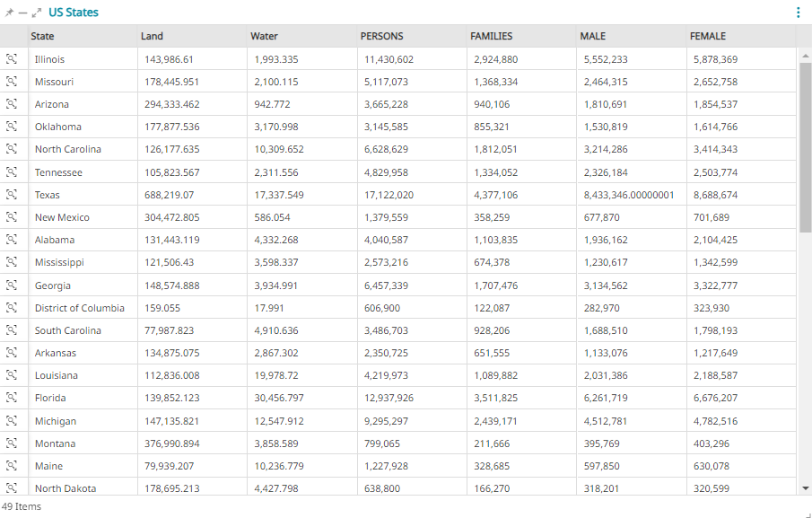Sort by the Land column header
Viewport: 812px width, 518px height.
point(152,36)
